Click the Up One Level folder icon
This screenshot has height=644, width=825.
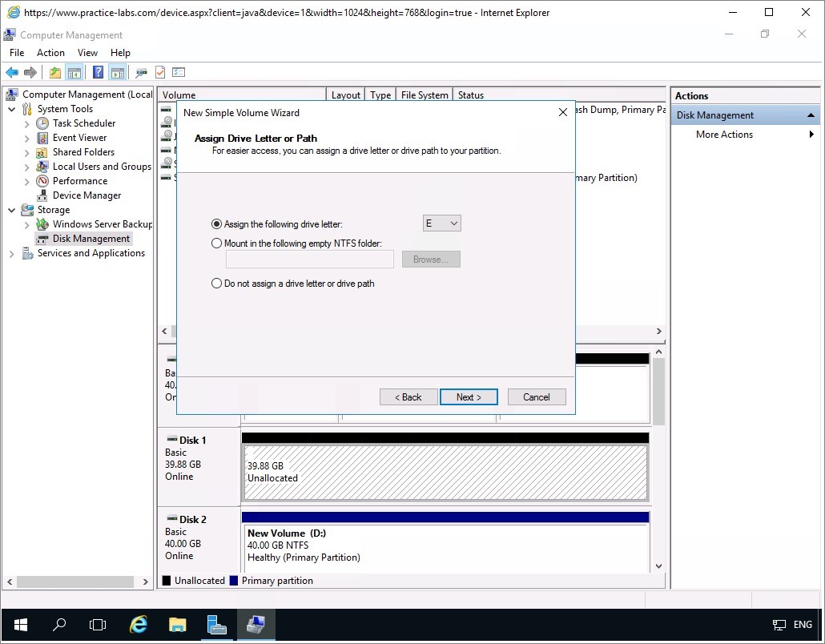tap(54, 73)
